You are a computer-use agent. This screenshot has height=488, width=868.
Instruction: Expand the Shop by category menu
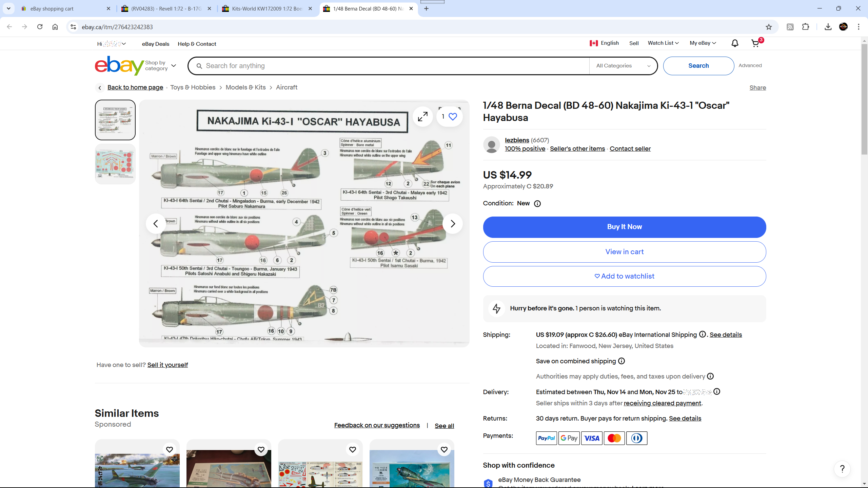[161, 65]
